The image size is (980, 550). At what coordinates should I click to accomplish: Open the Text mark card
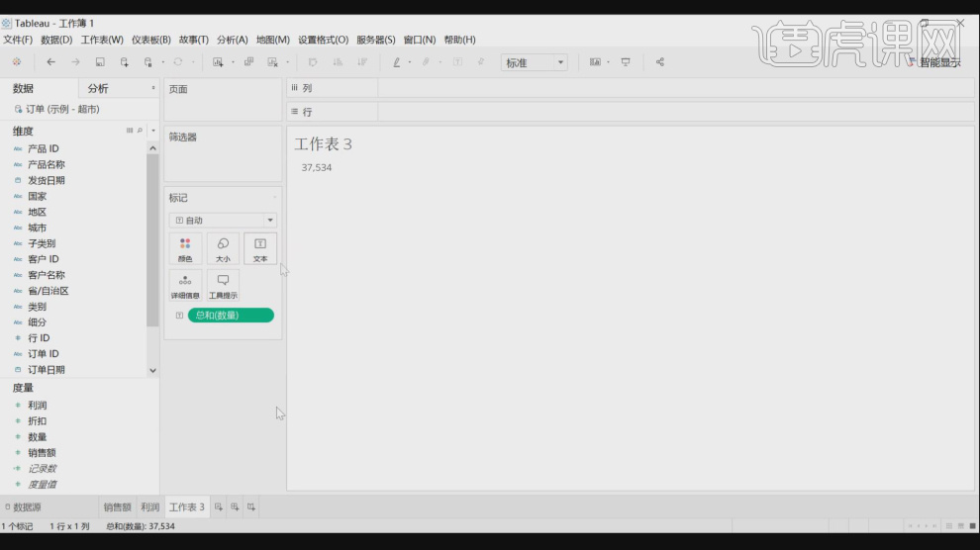260,249
